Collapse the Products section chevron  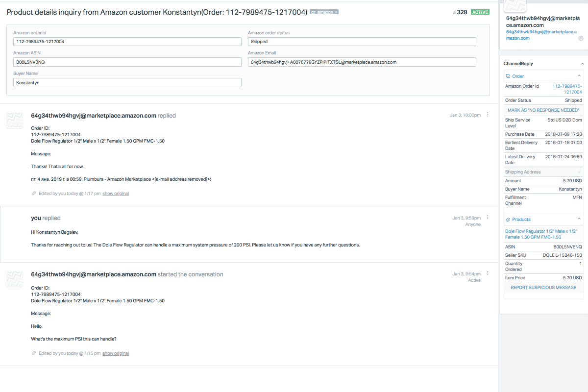(x=579, y=219)
